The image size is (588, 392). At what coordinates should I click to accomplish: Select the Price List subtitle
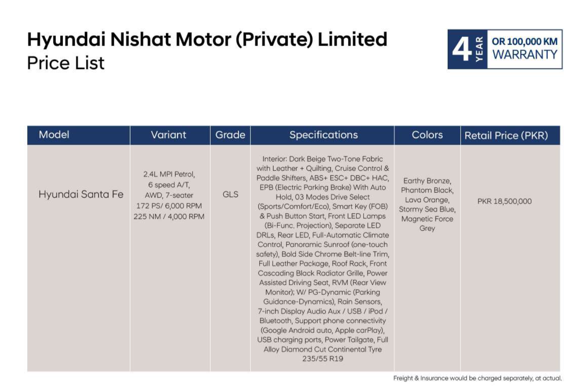(66, 63)
